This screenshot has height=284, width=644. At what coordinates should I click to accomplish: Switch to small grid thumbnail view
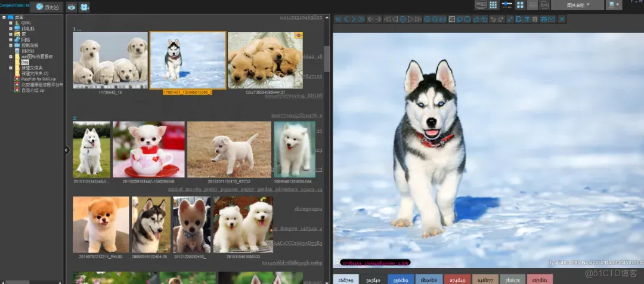click(493, 5)
